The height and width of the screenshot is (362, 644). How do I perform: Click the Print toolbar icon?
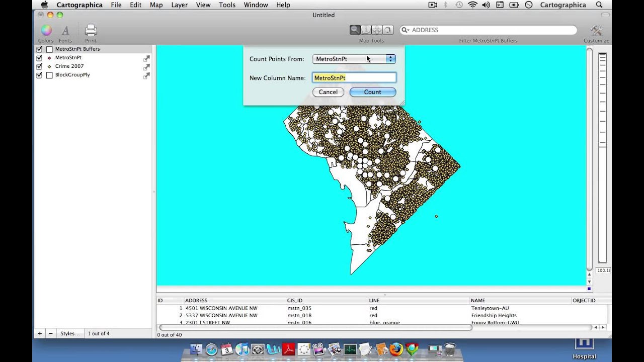[x=91, y=31]
